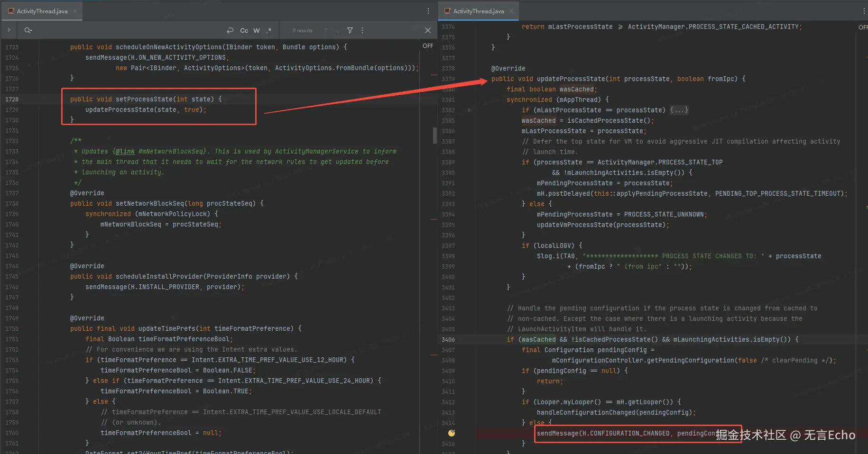
Task: Toggle whole Words (W) search option
Action: click(x=257, y=30)
